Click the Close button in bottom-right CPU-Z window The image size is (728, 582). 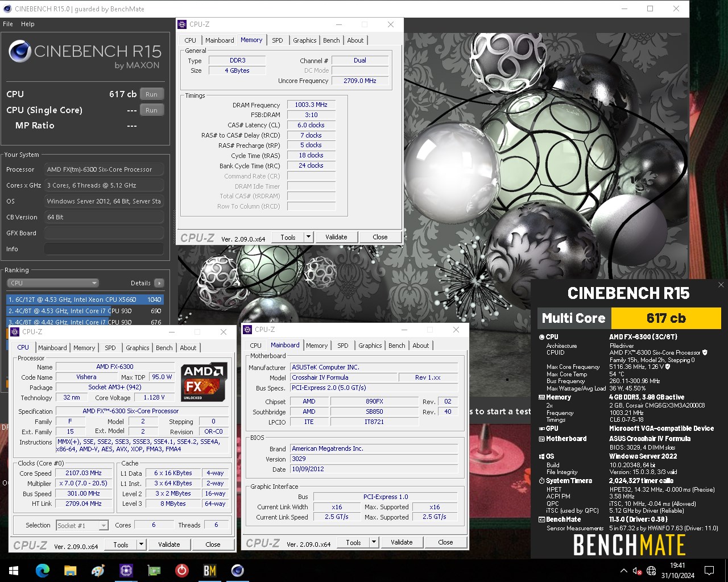click(x=445, y=543)
